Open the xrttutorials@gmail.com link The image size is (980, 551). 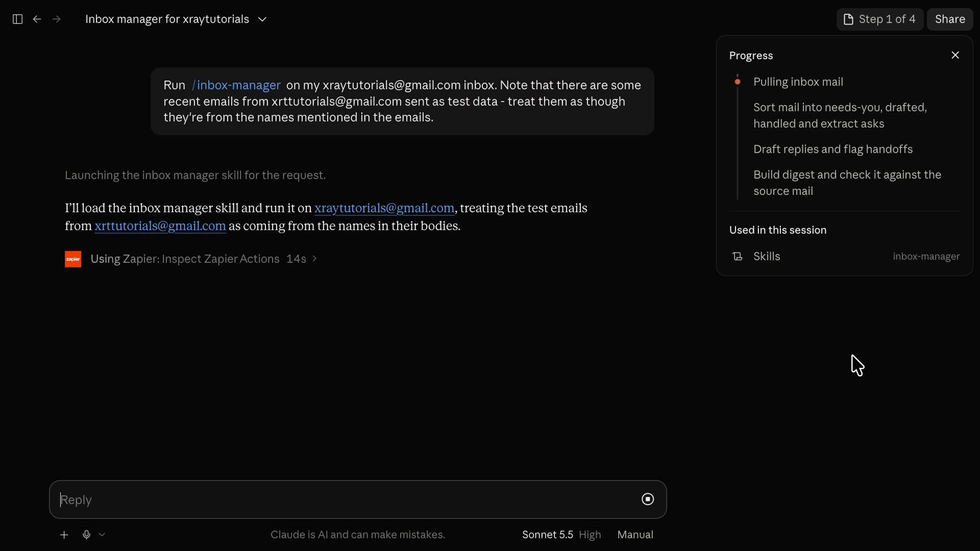pyautogui.click(x=160, y=226)
